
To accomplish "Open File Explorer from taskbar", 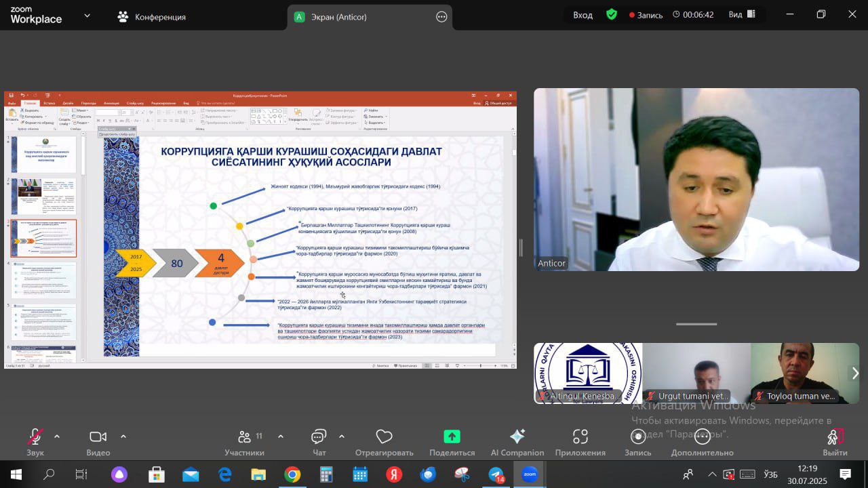I will pyautogui.click(x=258, y=474).
